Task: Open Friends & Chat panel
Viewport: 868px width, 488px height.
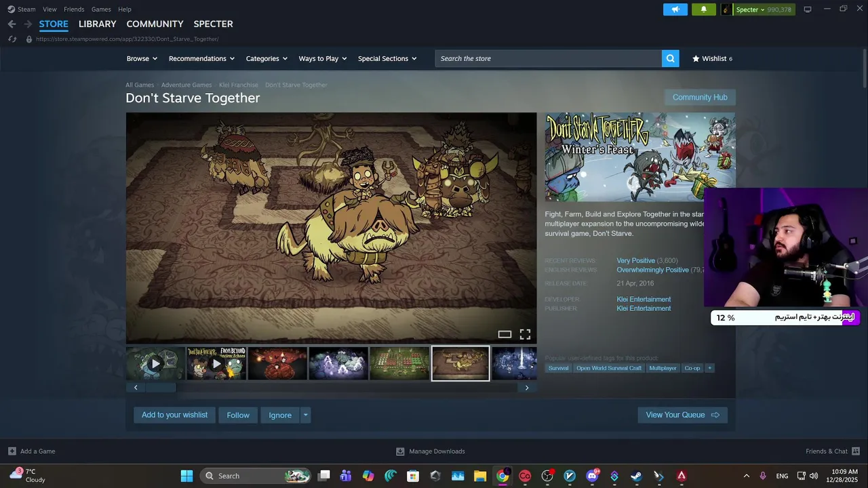Action: (x=833, y=451)
